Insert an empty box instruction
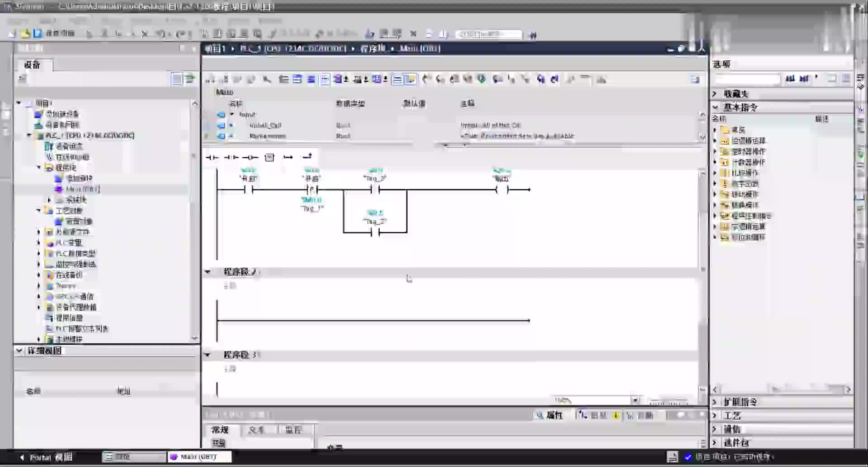This screenshot has width=868, height=467. tap(269, 157)
